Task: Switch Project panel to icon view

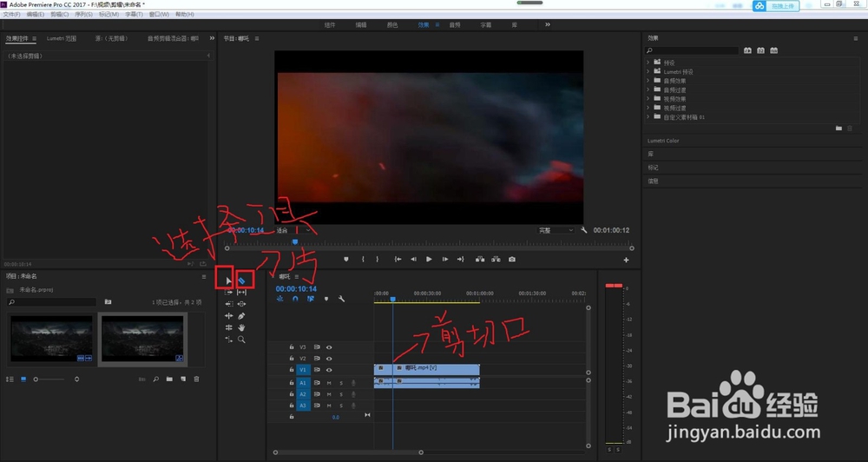Action: (x=23, y=379)
